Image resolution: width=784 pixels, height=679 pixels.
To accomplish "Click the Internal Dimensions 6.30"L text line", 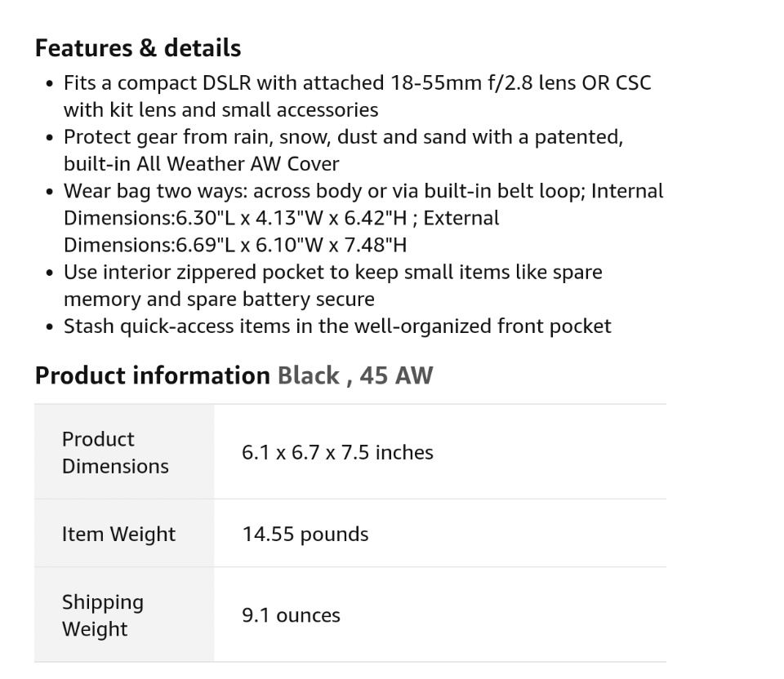I will 280,218.
